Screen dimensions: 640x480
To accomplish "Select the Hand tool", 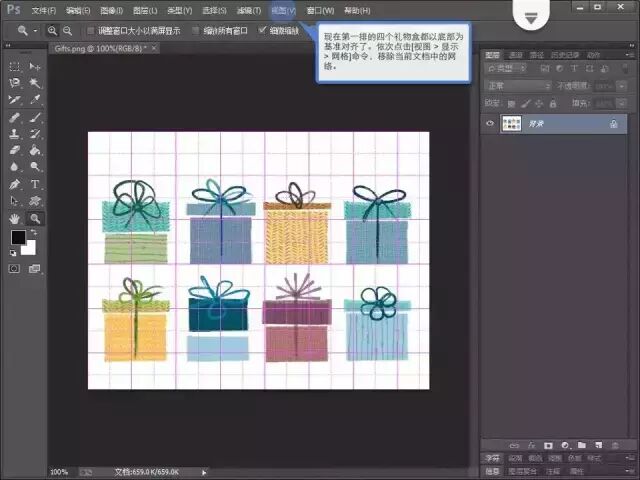I will pos(15,219).
